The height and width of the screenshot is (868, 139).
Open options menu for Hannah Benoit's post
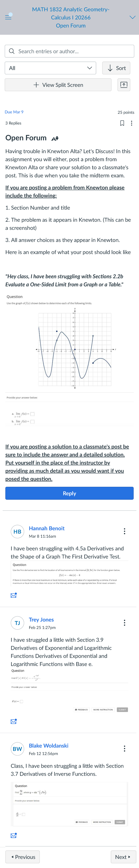[x=125, y=531]
